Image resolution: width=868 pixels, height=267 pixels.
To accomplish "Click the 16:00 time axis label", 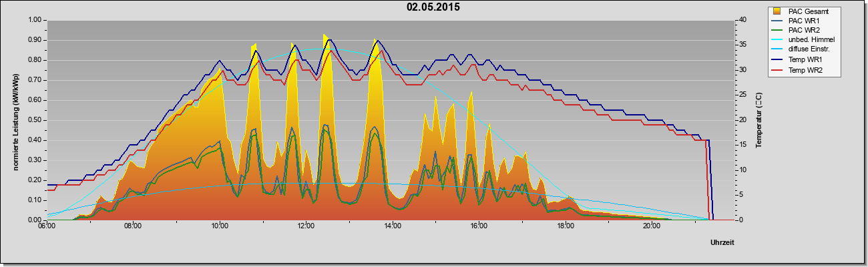I will pos(479,226).
